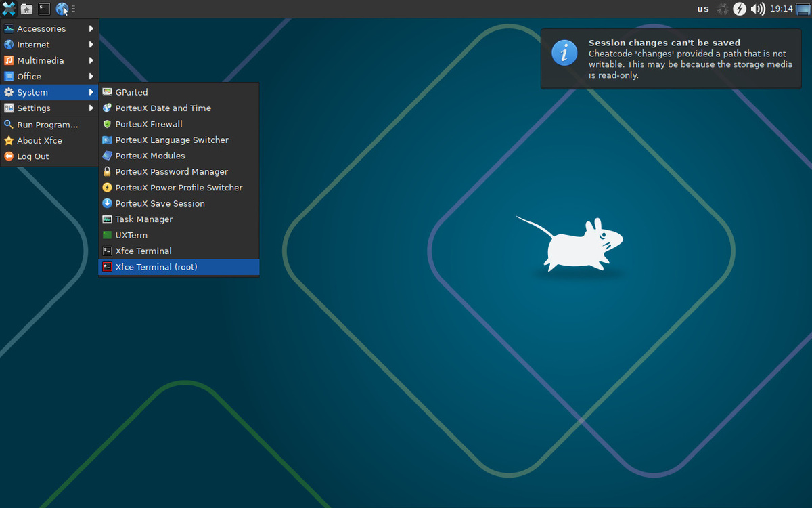Open PorteuX Modules

point(179,156)
